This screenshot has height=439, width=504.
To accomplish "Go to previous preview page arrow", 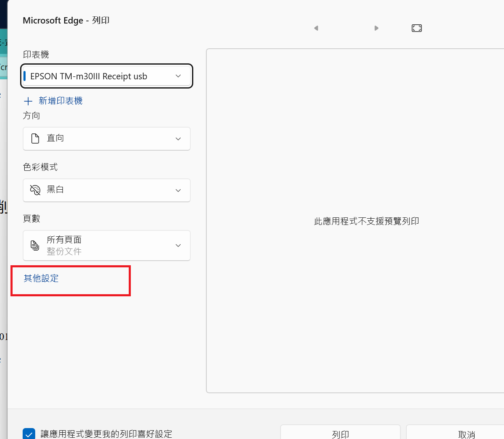I will point(316,28).
